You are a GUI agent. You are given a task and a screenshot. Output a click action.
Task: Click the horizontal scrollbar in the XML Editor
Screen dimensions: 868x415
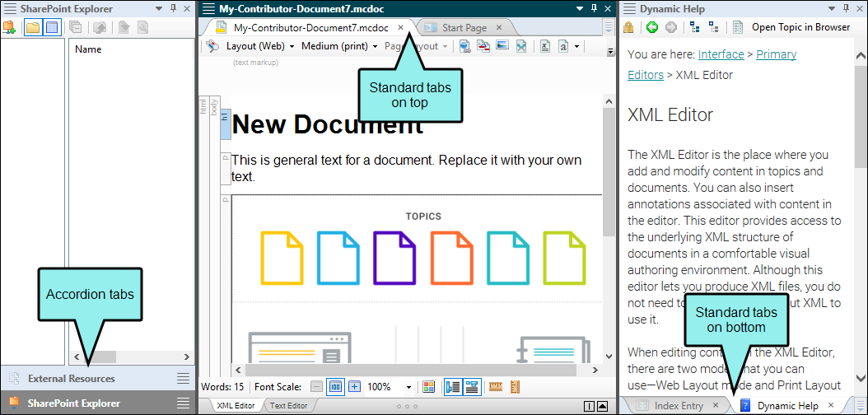412,370
